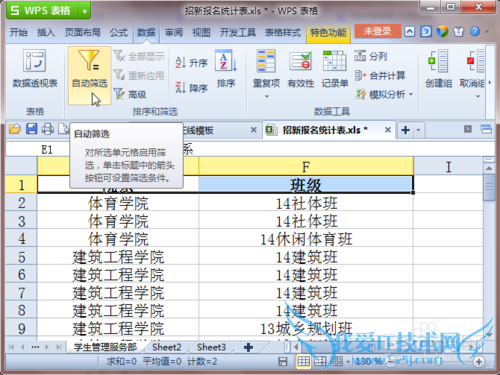
Task: Expand the new document dropdown arrow
Action: [418, 130]
